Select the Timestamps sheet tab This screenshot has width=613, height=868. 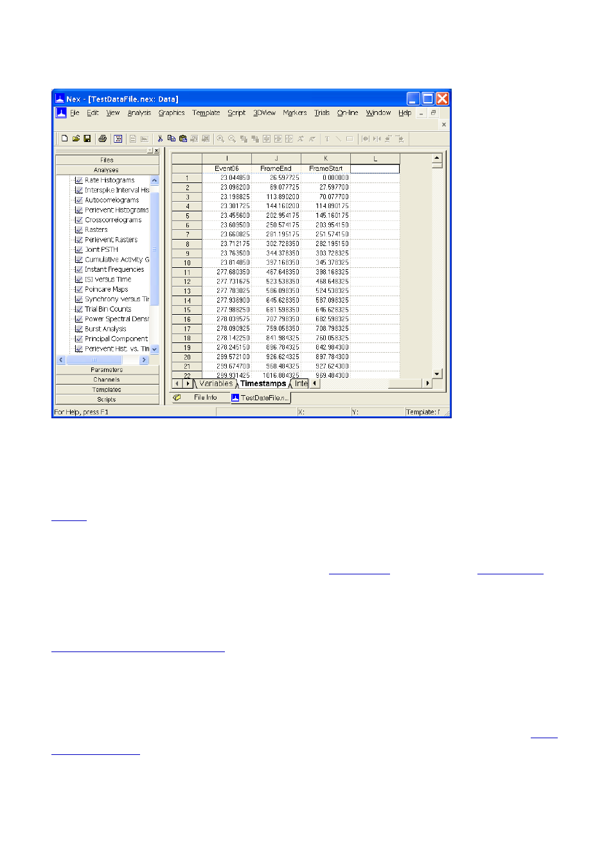(263, 384)
